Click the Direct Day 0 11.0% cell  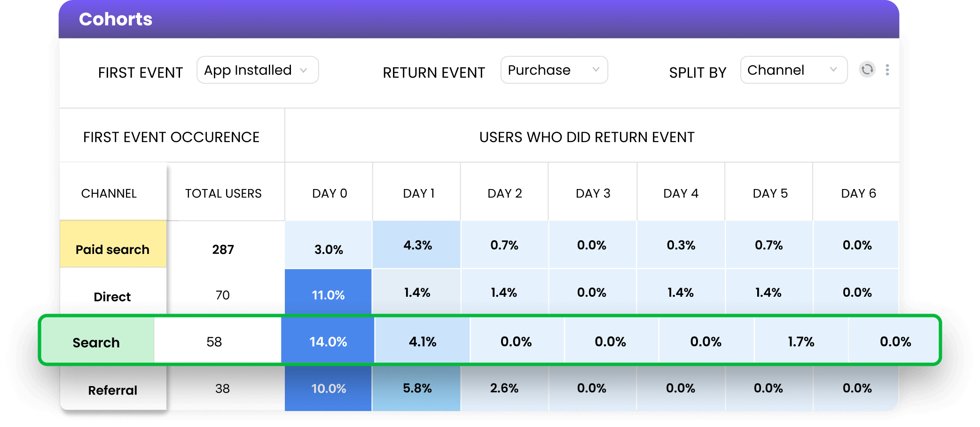click(x=328, y=294)
